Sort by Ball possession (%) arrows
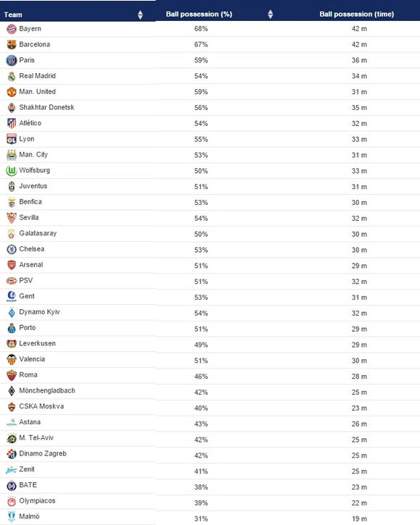The width and height of the screenshot is (420, 525). click(271, 14)
